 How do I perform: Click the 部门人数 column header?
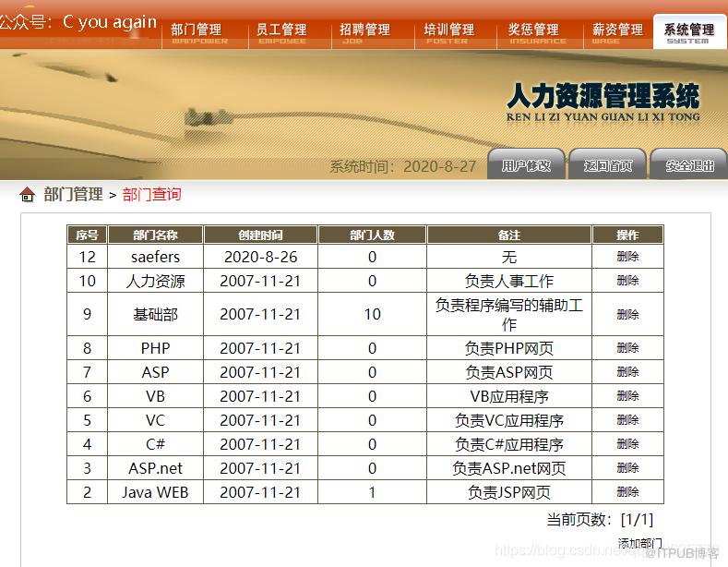(373, 235)
